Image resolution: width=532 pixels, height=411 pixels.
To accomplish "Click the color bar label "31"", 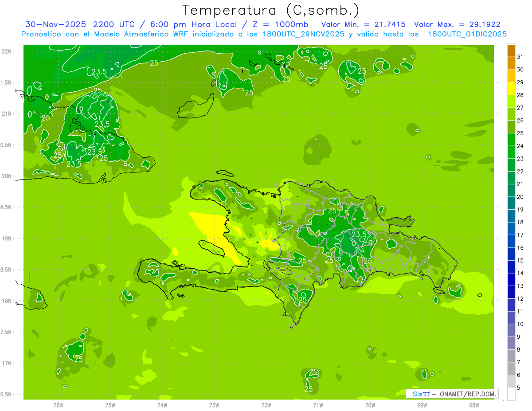I will [x=520, y=57].
